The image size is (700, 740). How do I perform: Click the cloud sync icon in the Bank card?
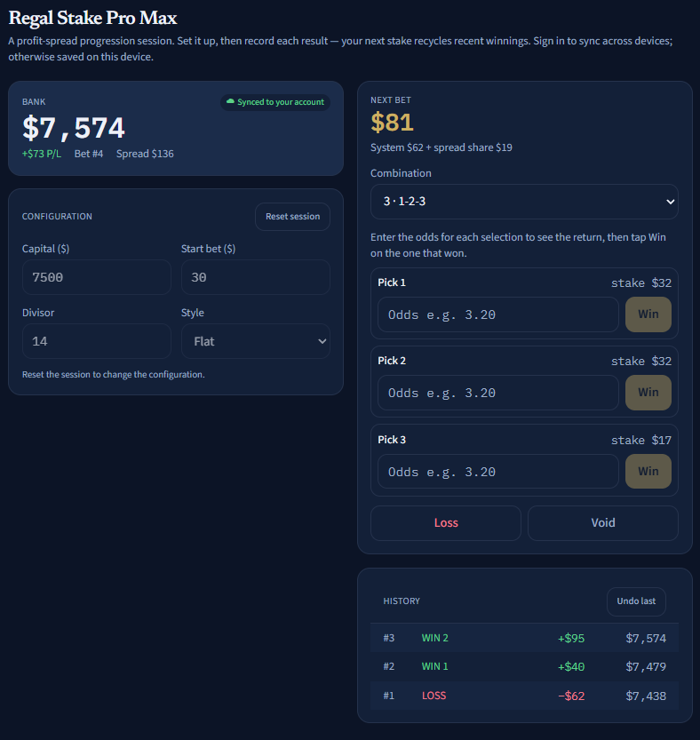[230, 101]
